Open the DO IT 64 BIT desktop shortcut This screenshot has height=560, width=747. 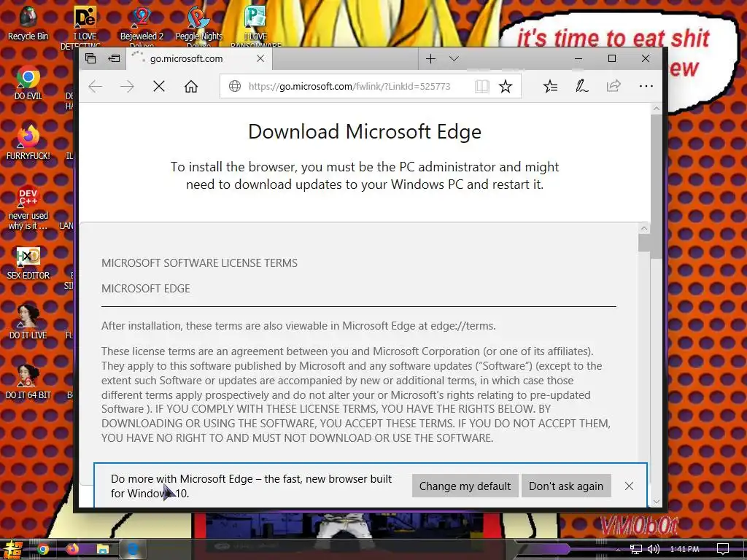[28, 382]
